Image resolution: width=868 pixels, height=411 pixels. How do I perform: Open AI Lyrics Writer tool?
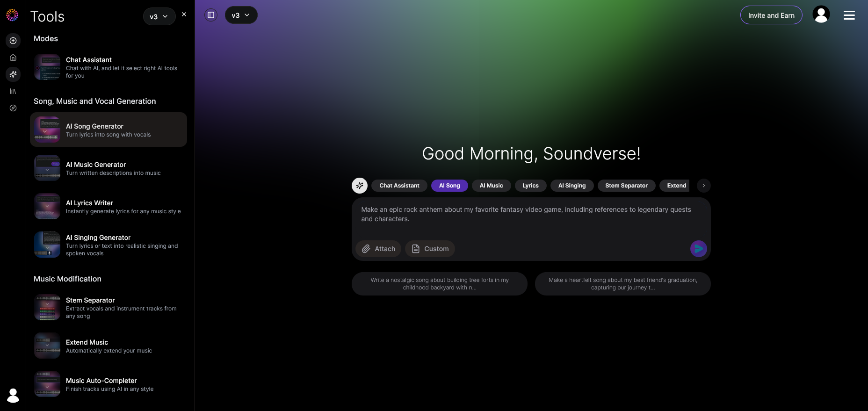click(108, 206)
